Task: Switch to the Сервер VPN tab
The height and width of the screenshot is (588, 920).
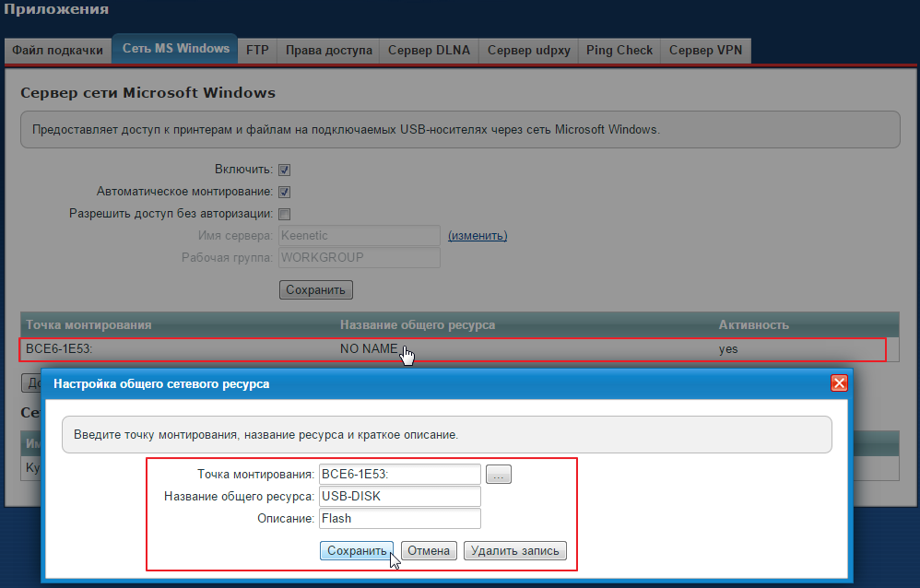Action: point(705,51)
